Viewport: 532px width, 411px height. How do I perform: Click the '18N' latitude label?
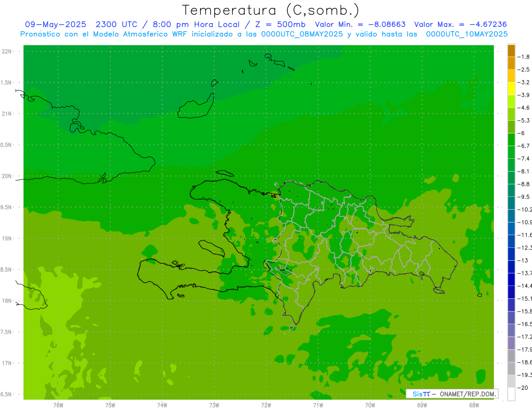[x=7, y=301]
